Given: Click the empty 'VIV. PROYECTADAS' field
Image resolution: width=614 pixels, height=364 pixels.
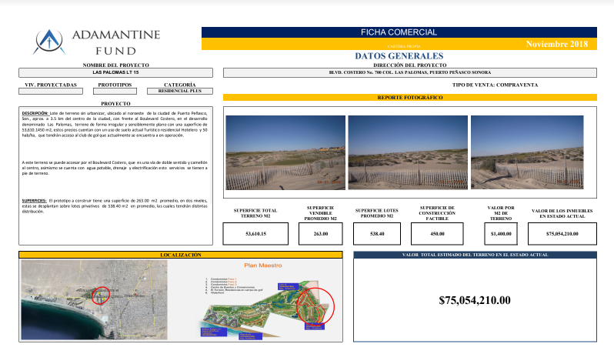Looking at the screenshot, I should click(51, 92).
